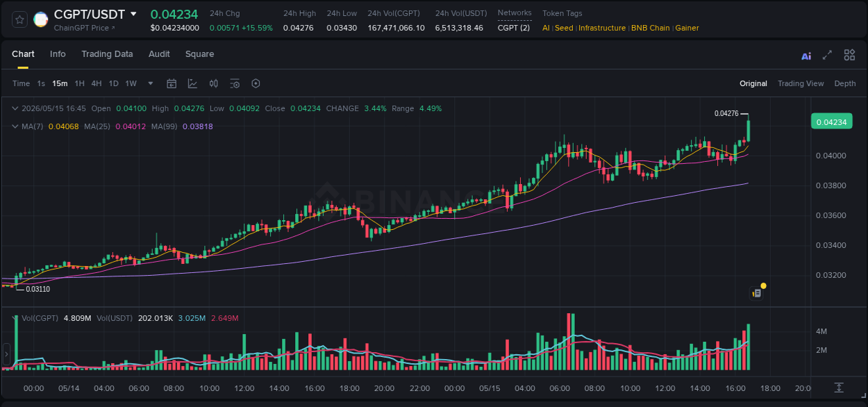The image size is (868, 407).
Task: Open the ChainGPT Price link
Action: click(x=85, y=28)
